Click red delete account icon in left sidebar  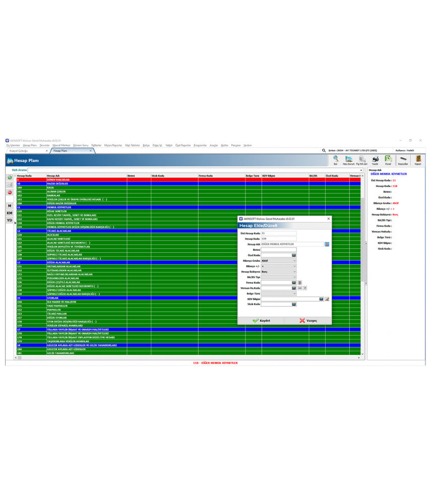(10, 192)
